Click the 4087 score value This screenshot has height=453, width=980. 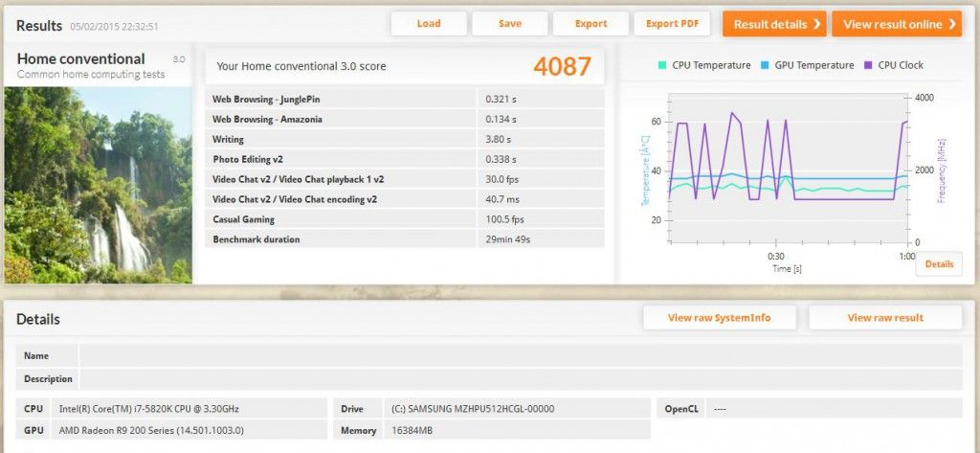tap(562, 66)
